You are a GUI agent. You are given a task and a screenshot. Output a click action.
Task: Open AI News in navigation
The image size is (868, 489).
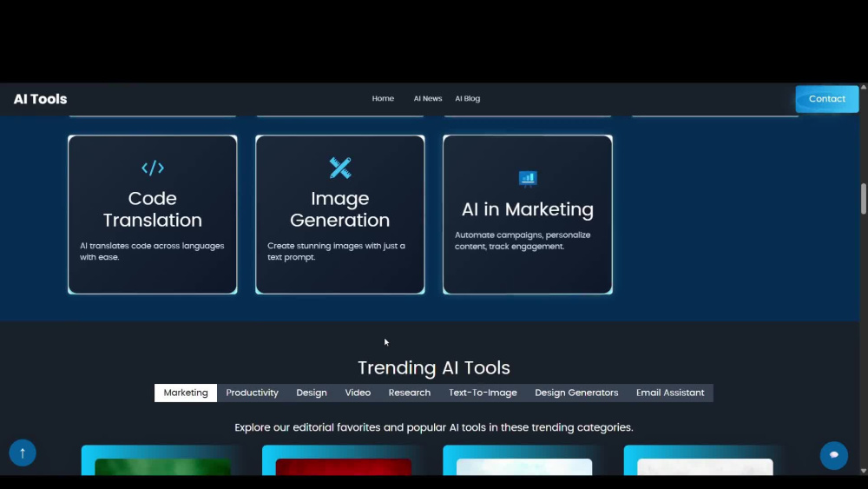click(428, 98)
